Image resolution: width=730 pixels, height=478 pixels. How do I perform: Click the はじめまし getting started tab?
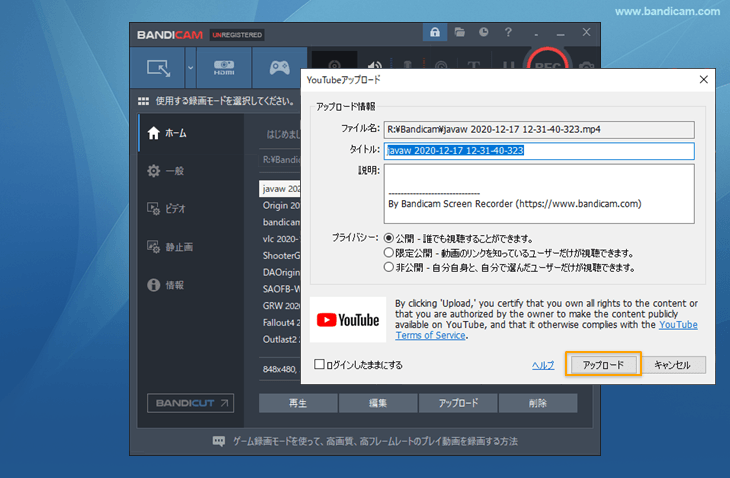(283, 135)
